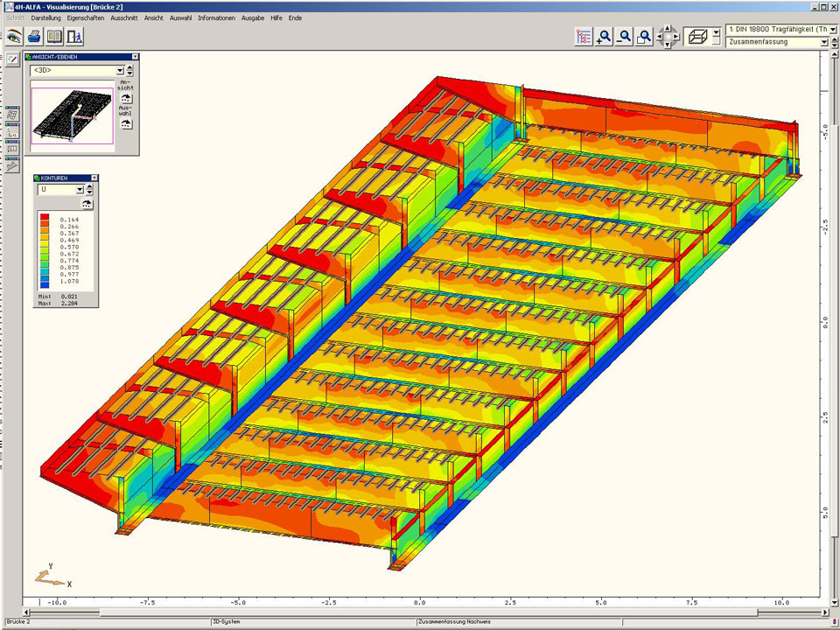Click the Ansicht button in view panel
Screen dimensions: 840x630
[126, 97]
